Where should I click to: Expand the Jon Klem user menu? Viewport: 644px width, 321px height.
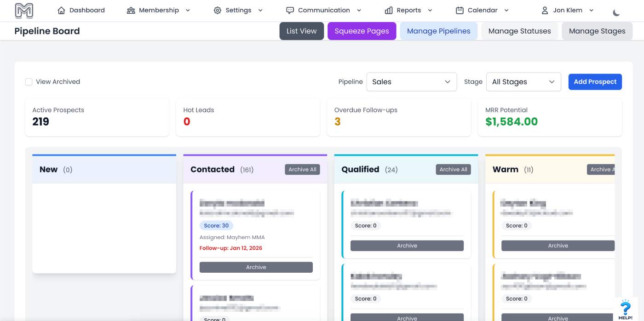click(x=568, y=10)
